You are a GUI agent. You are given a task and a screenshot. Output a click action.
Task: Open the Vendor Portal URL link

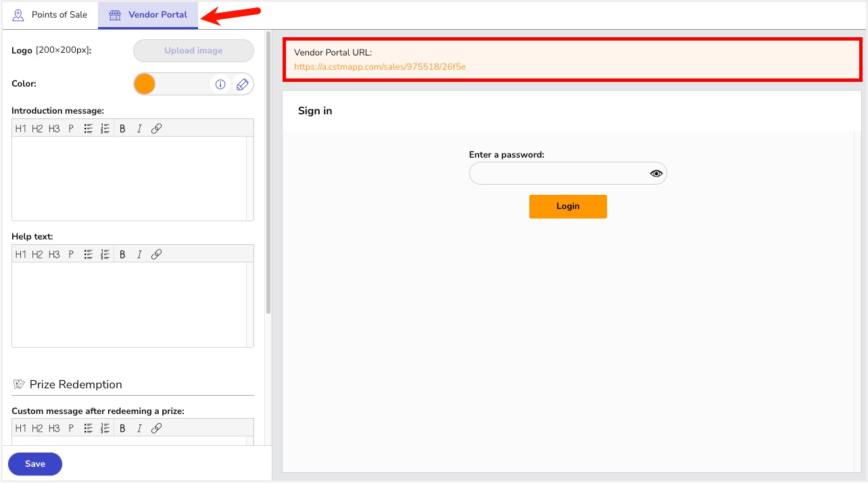click(379, 67)
